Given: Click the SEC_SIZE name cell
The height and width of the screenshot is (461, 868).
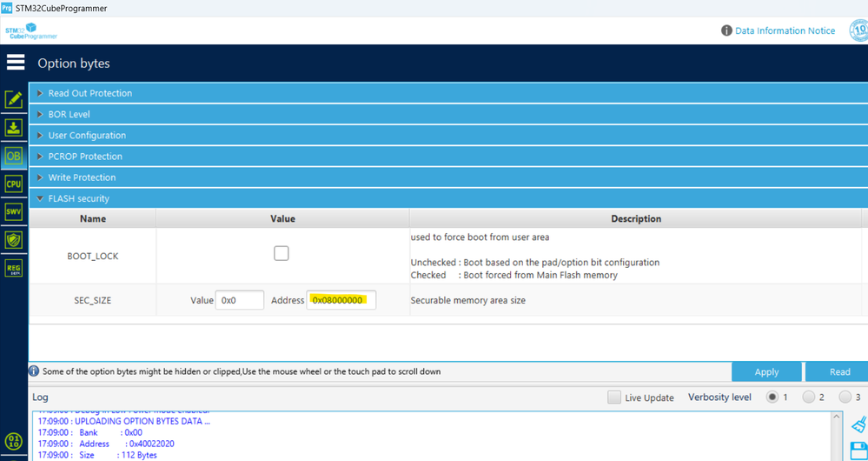Looking at the screenshot, I should pos(92,300).
